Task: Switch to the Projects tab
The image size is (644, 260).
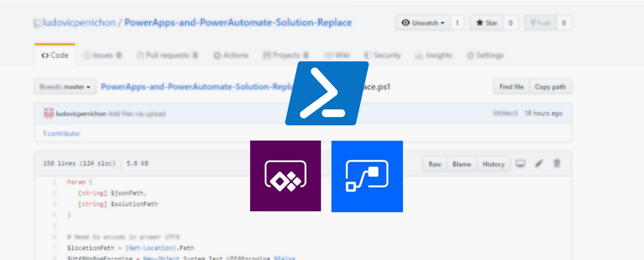Action: tap(286, 55)
